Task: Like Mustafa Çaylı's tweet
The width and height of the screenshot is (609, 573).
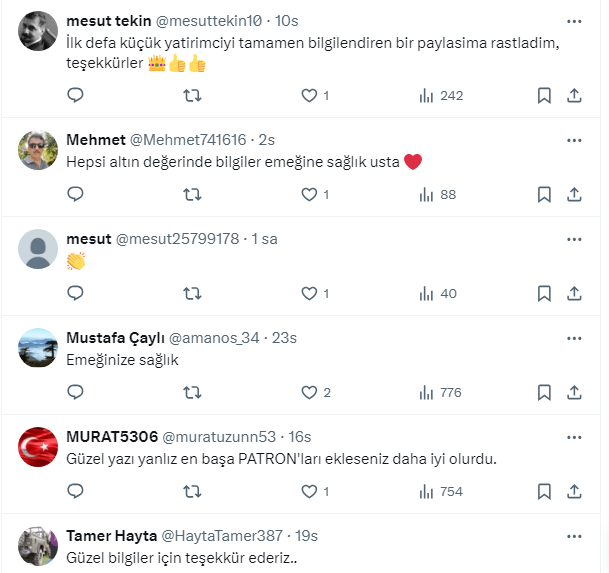Action: [310, 393]
